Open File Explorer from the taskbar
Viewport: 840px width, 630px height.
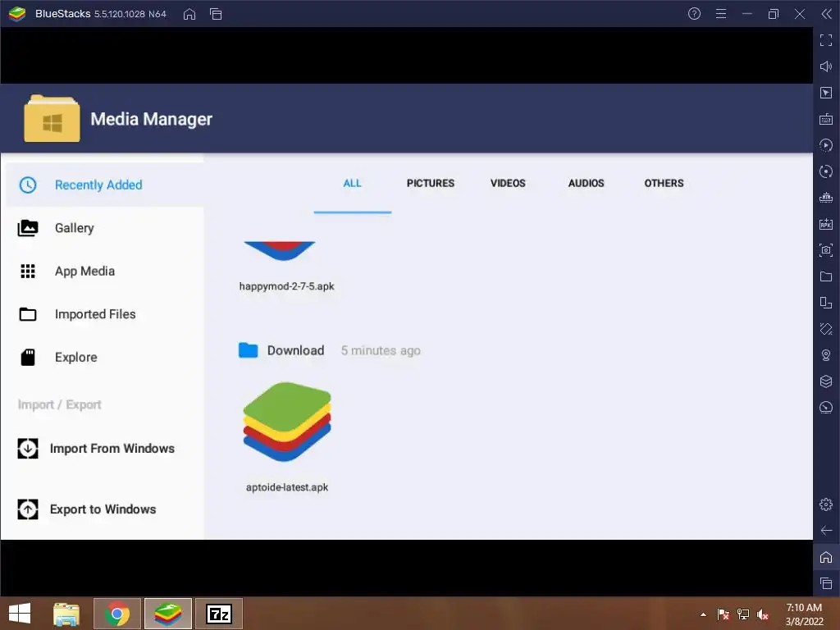pyautogui.click(x=66, y=614)
